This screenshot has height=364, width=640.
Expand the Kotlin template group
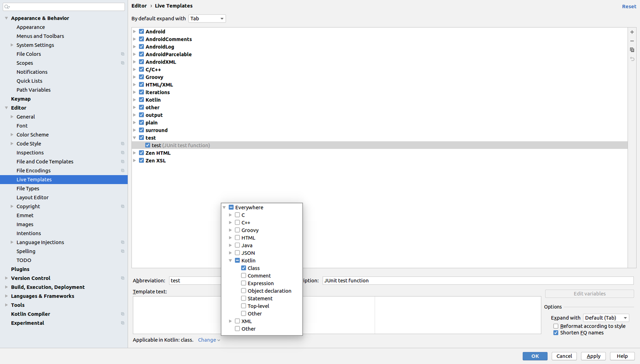pyautogui.click(x=135, y=100)
